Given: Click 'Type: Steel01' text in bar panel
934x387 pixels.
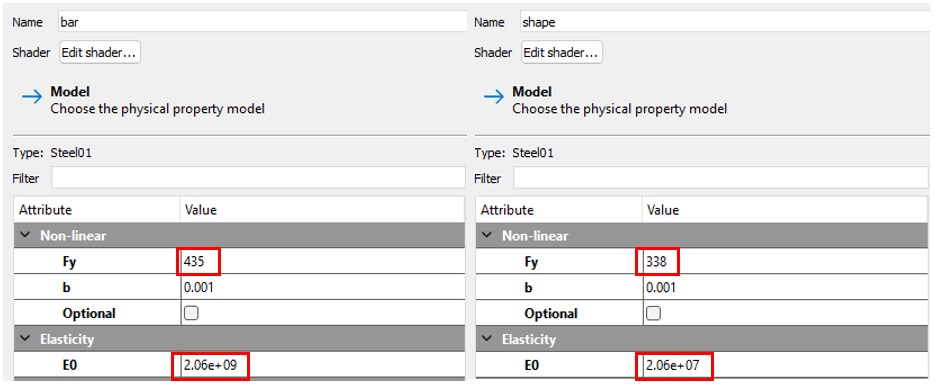Looking at the screenshot, I should pyautogui.click(x=52, y=153).
